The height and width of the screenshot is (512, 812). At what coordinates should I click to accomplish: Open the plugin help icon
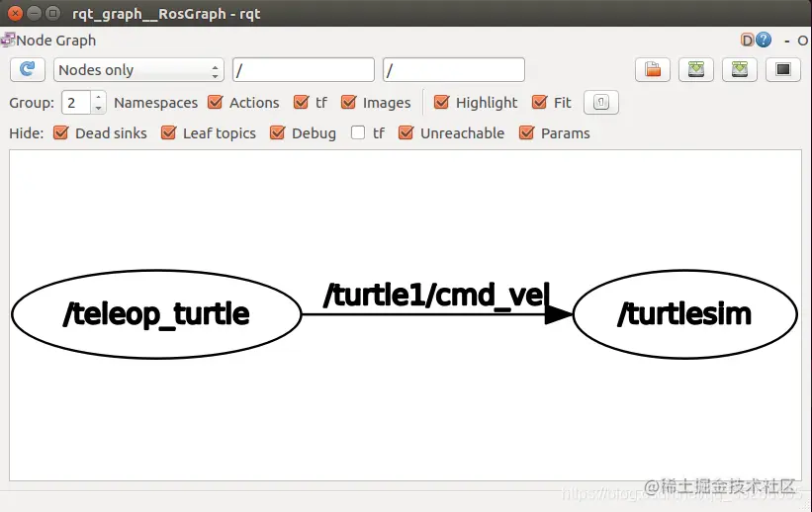(x=764, y=40)
